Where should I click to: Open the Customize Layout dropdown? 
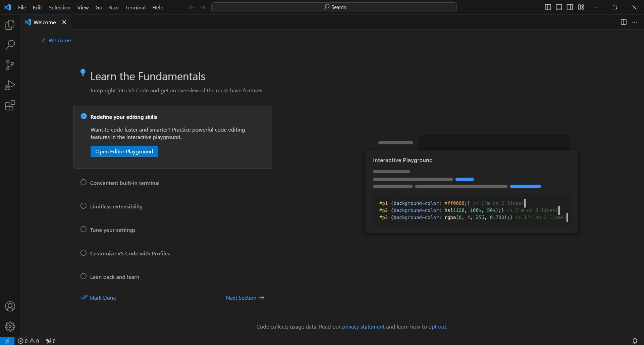point(581,7)
